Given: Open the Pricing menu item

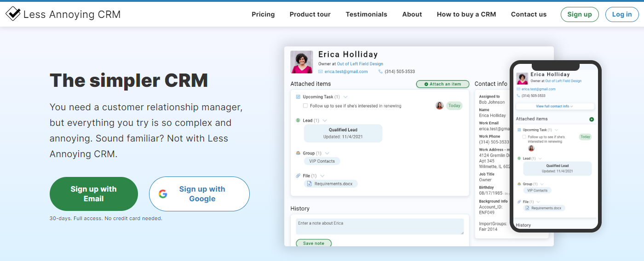Looking at the screenshot, I should point(263,14).
